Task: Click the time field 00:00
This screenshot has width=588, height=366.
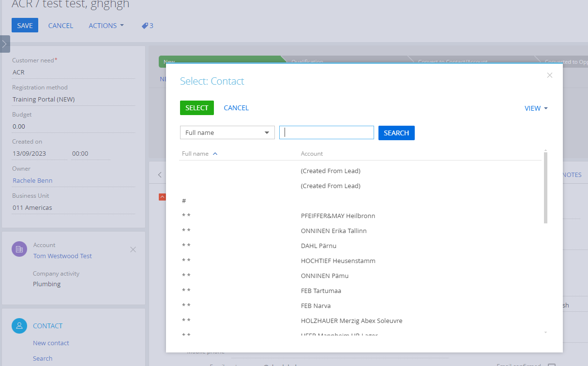Action: click(90, 153)
